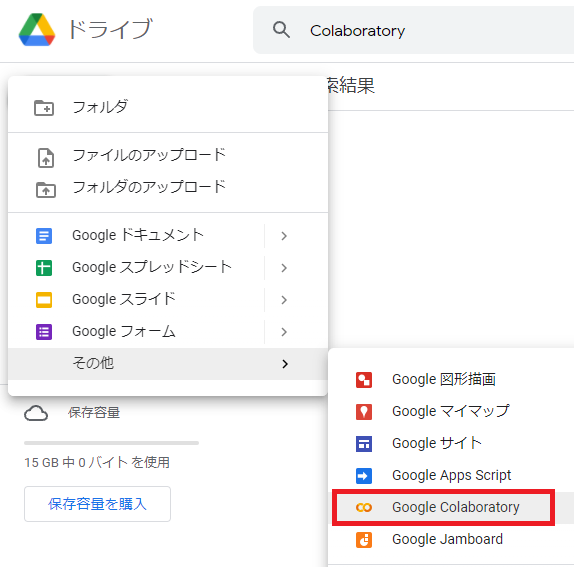
Task: Expand the その他 submenu chevron
Action: tap(285, 363)
